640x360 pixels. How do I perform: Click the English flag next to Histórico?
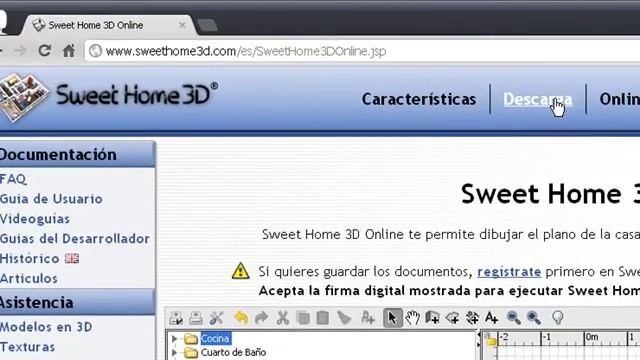coord(72,258)
